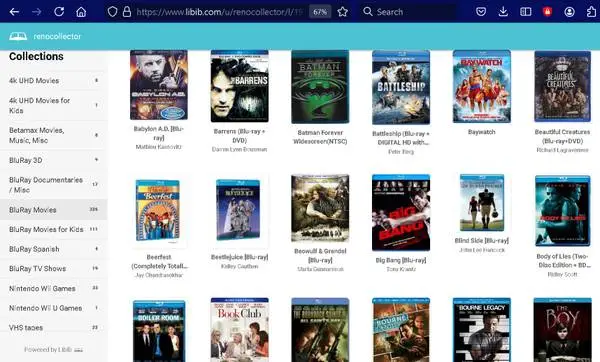Click the Blind Side [Blu-ray] title

[482, 241]
